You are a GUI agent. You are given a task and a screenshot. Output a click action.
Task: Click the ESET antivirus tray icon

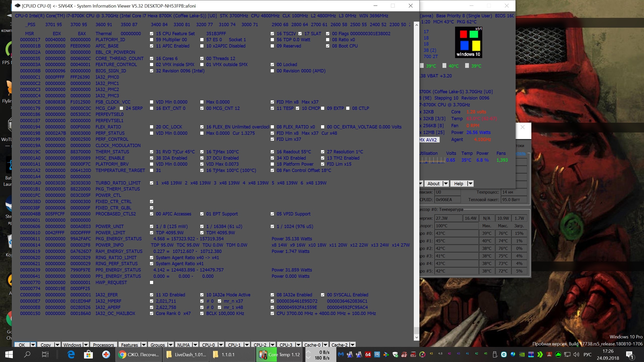coord(504,354)
